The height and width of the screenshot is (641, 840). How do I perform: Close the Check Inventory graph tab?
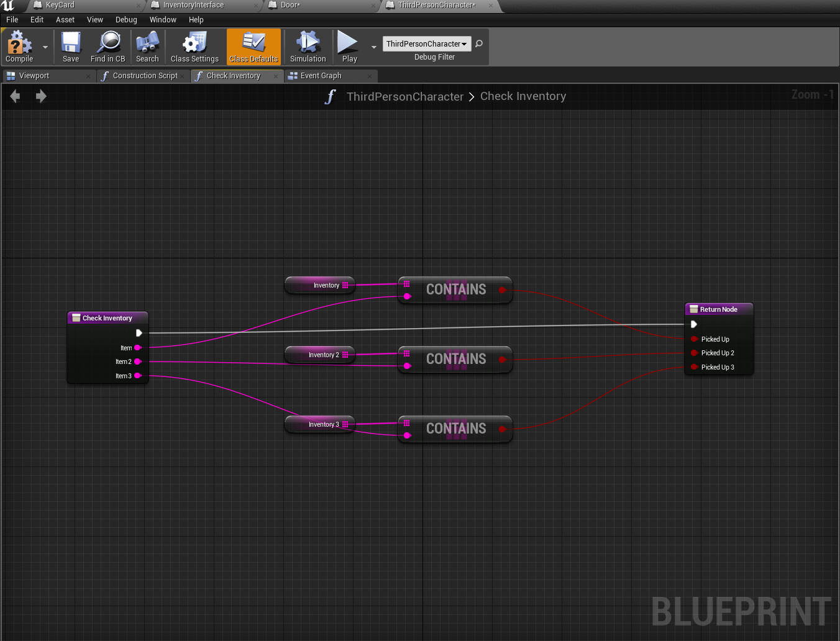tap(276, 76)
